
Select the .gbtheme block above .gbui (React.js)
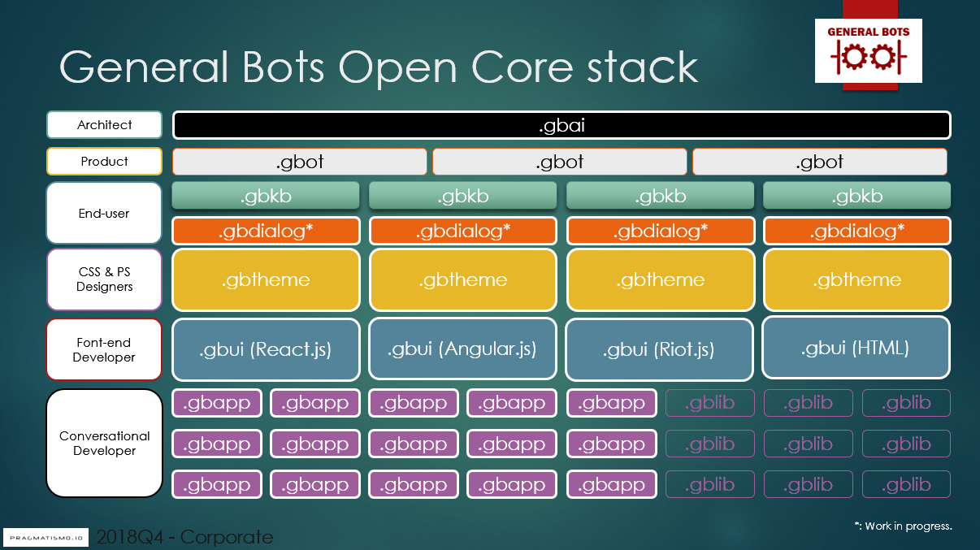(x=266, y=279)
